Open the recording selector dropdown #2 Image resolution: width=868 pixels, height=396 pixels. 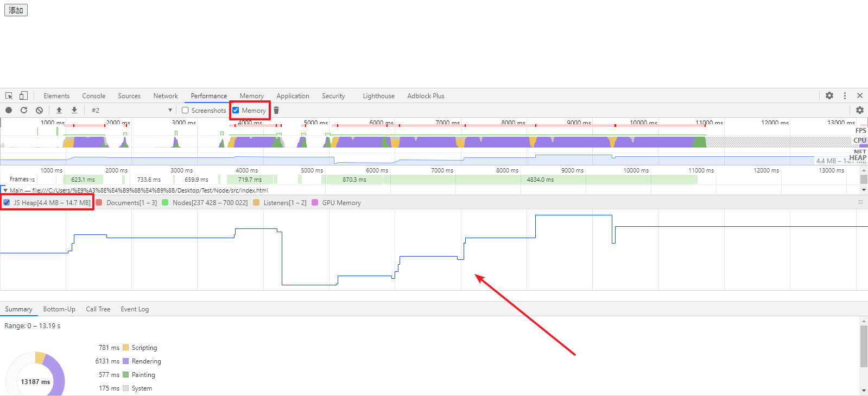click(x=131, y=110)
